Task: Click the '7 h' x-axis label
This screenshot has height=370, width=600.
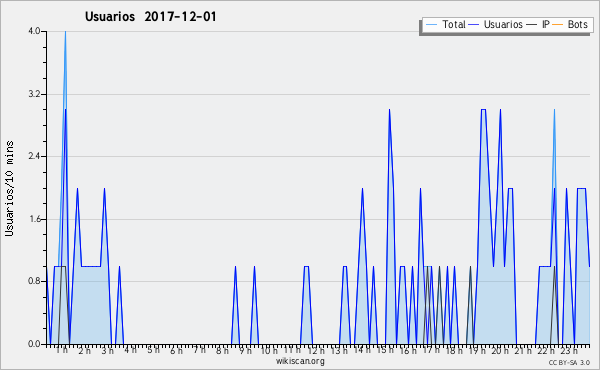Action: 199,350
